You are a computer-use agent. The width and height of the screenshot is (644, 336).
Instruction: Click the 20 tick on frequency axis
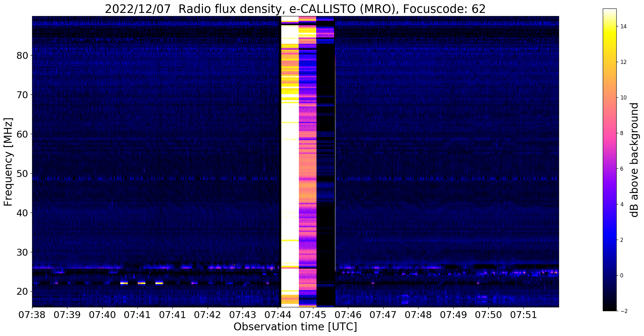point(22,292)
